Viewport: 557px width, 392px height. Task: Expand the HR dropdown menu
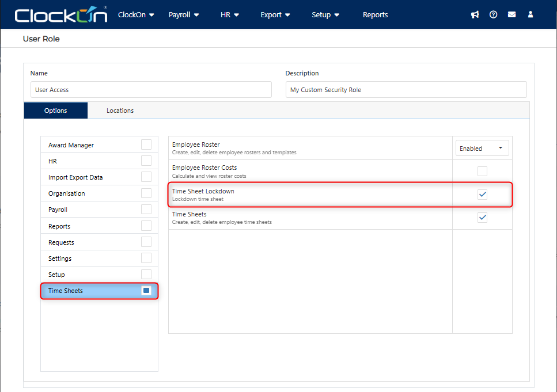coord(229,15)
